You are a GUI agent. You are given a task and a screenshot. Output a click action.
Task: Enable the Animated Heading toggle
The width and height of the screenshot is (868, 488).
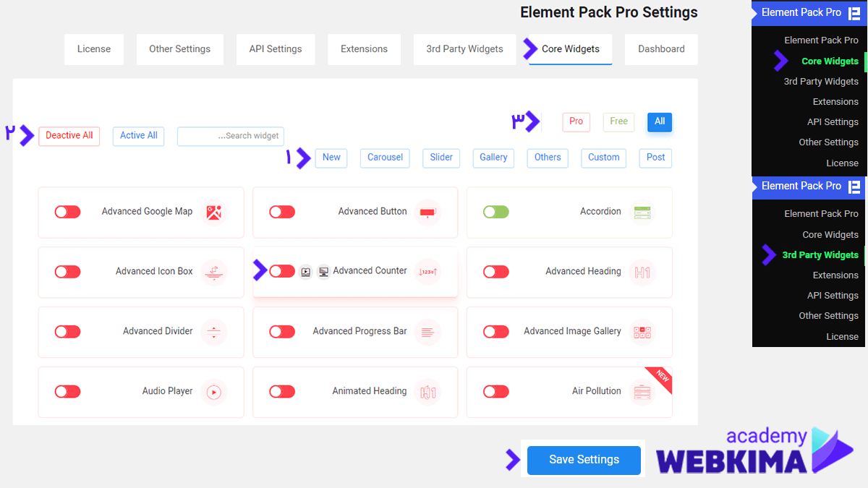tap(282, 392)
